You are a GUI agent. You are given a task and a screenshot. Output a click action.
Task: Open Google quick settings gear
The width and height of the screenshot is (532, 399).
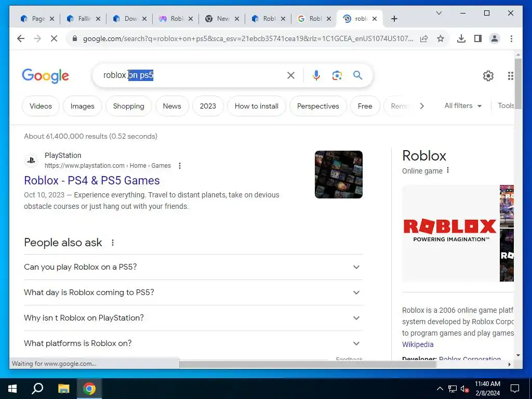(x=488, y=76)
